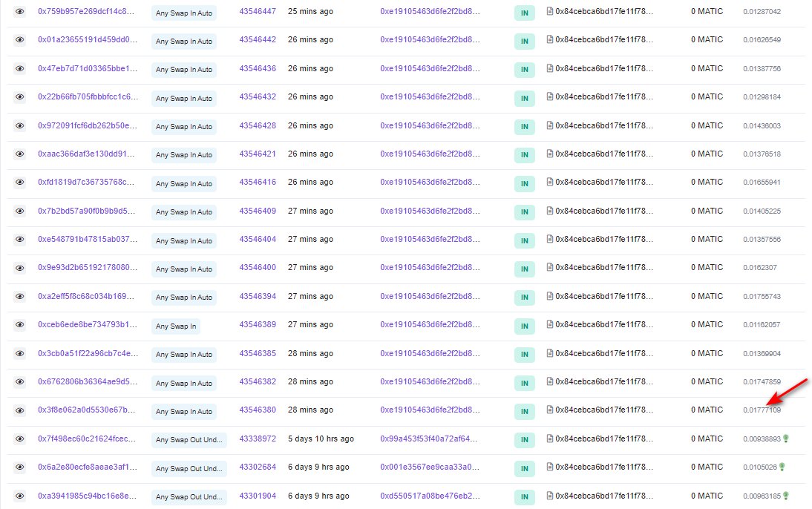Click the contract file icon in block 43546380 row
The height and width of the screenshot is (509, 812).
(x=550, y=410)
